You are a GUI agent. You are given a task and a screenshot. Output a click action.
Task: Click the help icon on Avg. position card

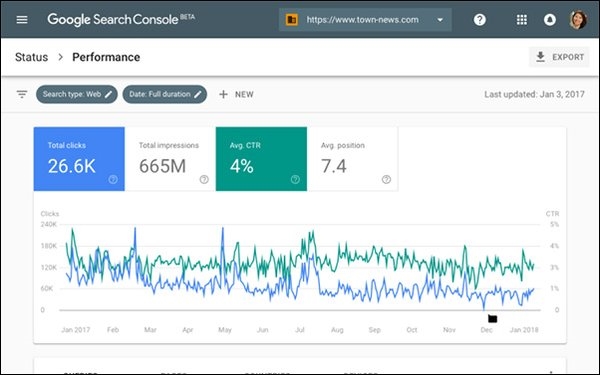pos(386,179)
